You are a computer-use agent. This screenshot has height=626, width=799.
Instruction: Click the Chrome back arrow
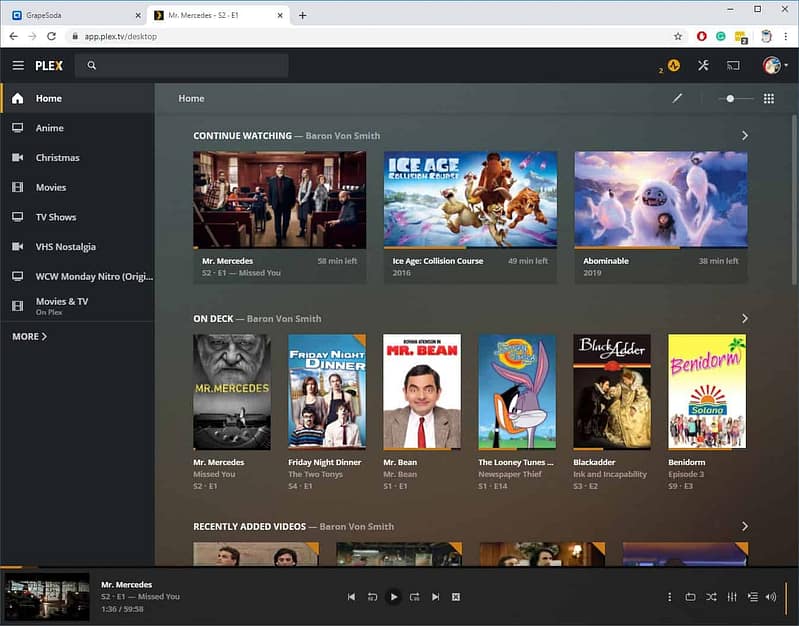click(x=14, y=36)
